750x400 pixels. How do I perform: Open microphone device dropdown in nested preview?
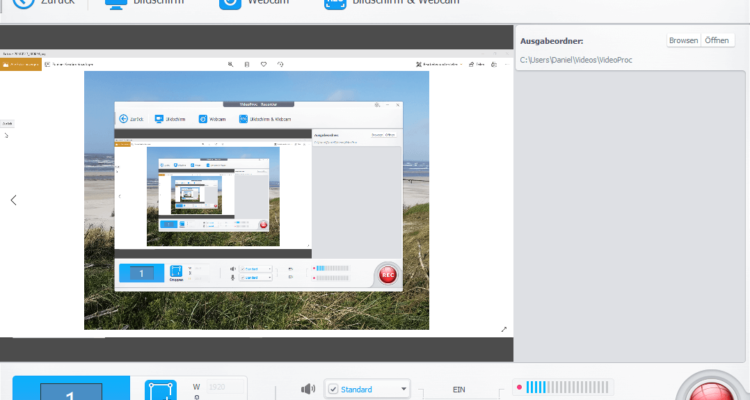[x=255, y=278]
